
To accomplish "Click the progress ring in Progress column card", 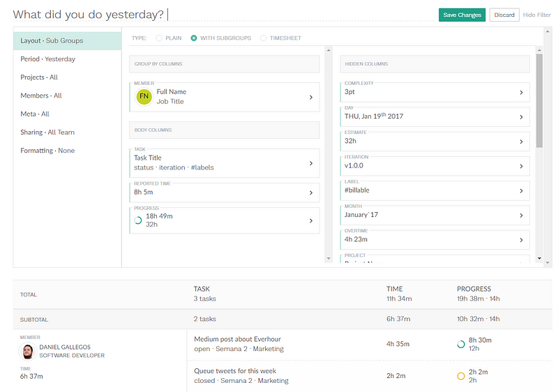I will (138, 220).
